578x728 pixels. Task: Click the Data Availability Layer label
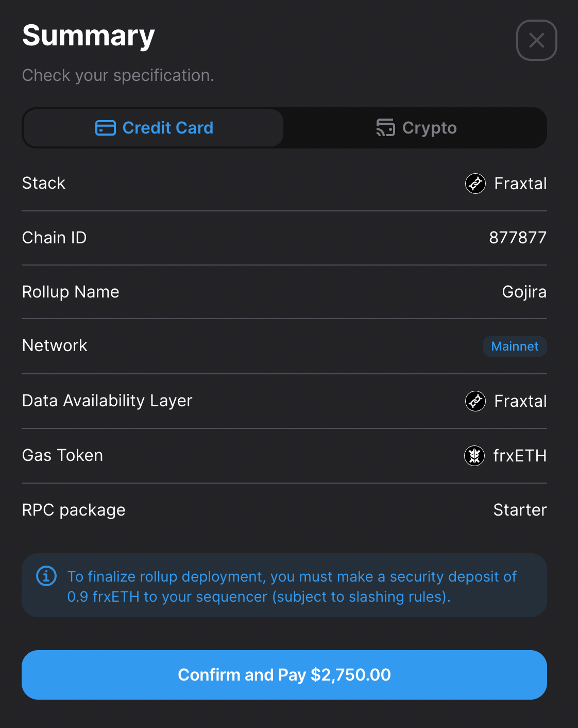107,401
